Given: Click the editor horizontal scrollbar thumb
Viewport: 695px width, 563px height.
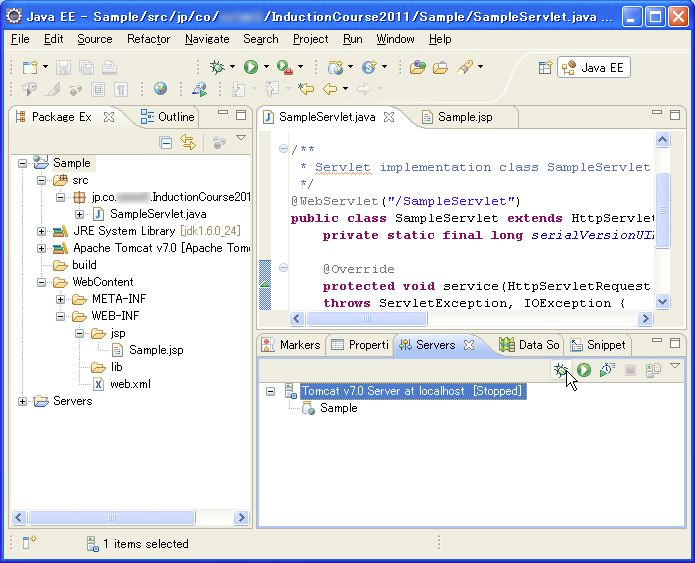Looking at the screenshot, I should tap(367, 319).
